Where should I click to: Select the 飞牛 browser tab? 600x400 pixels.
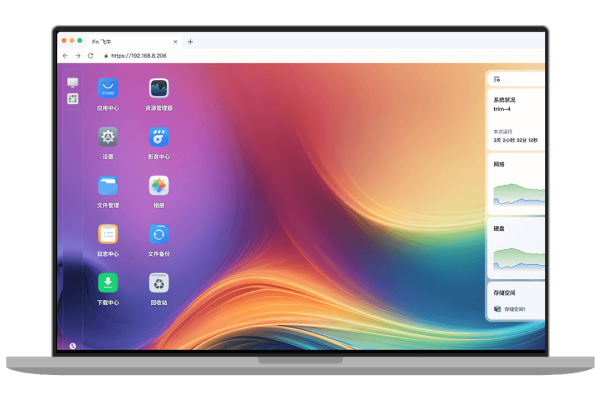click(x=130, y=41)
